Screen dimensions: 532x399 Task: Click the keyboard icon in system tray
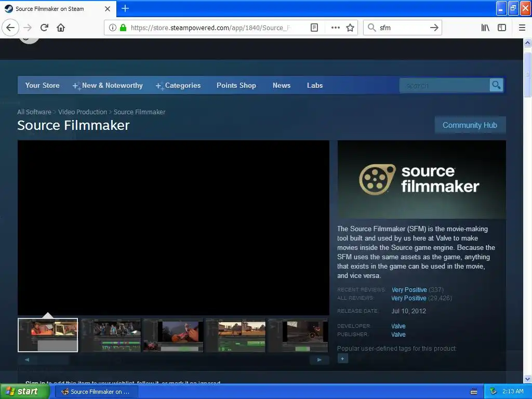tap(474, 392)
